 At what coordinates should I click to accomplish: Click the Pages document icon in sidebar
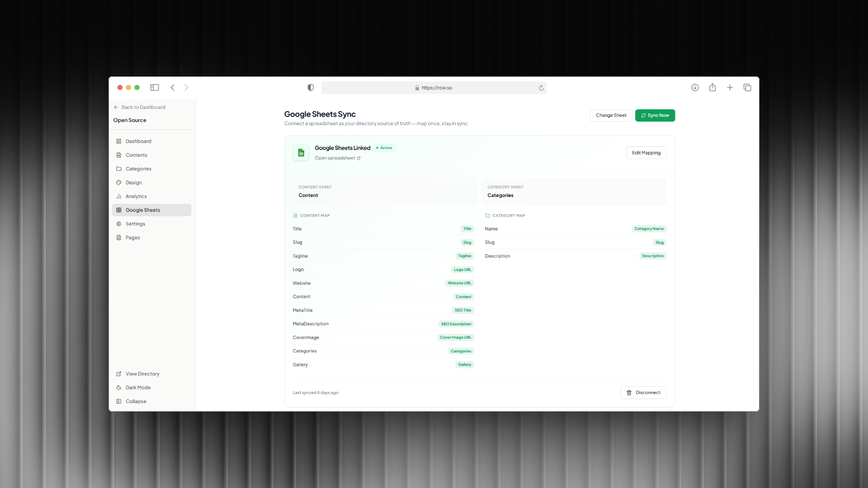coord(119,238)
